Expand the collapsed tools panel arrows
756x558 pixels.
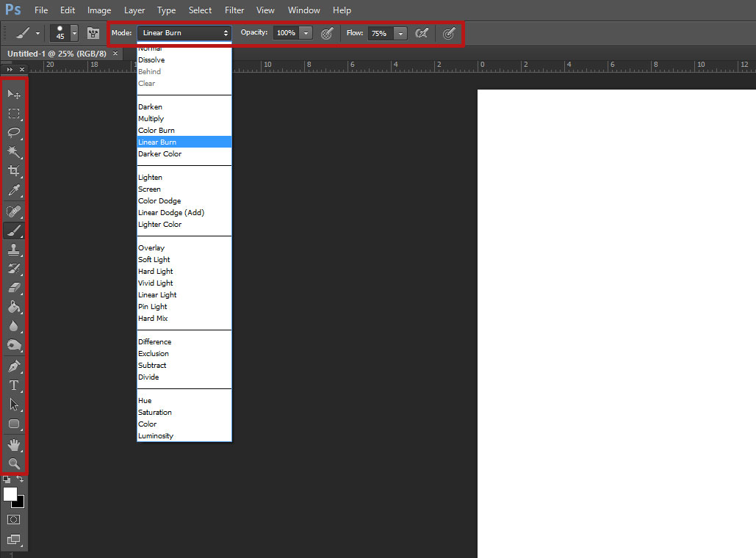coord(9,70)
